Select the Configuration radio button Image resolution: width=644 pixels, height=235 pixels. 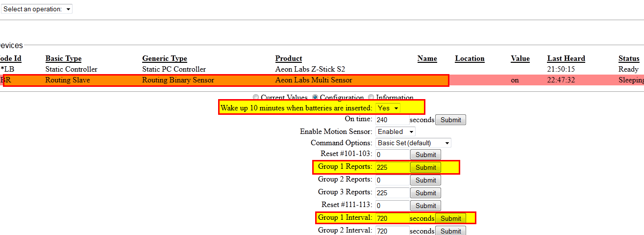[315, 98]
